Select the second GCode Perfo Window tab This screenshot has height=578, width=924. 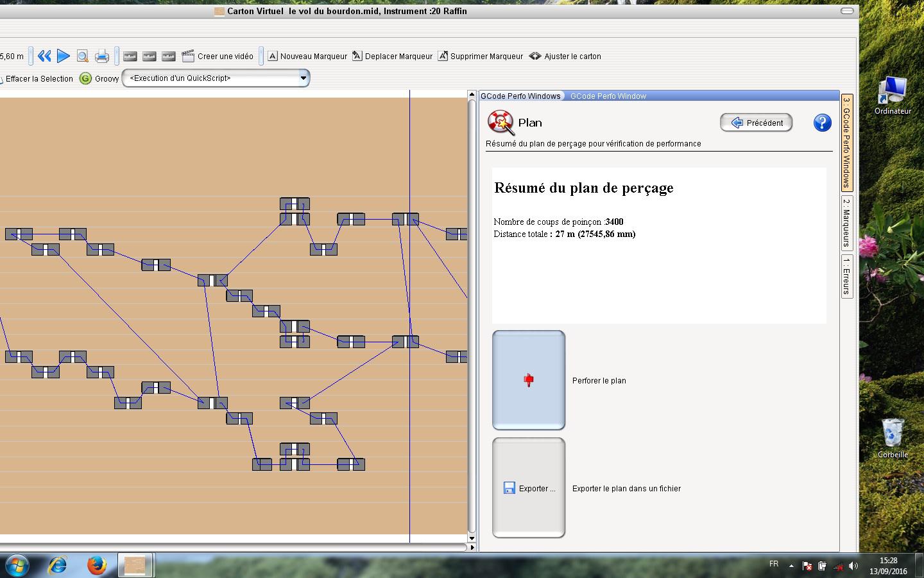[x=608, y=96]
